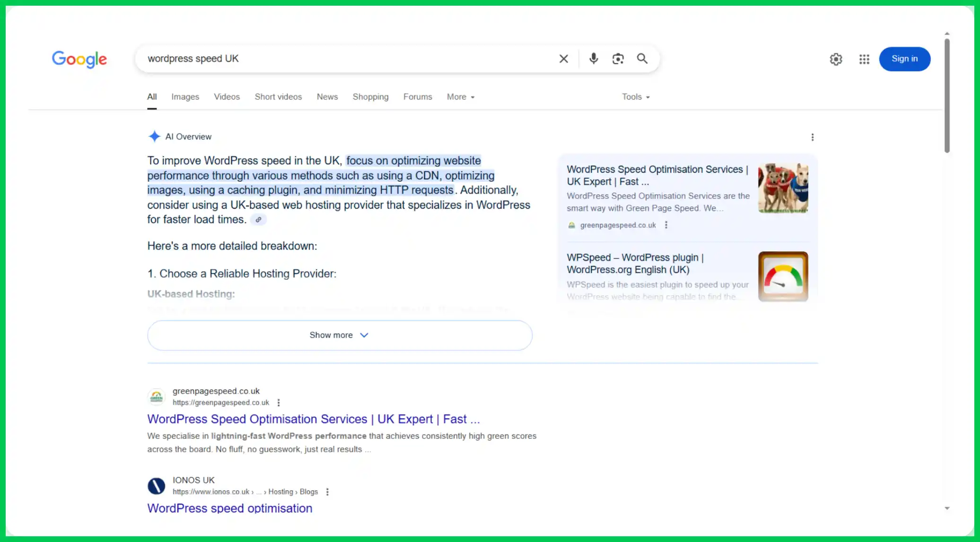Open three-dot menu beside greenpagespeed.co.uk result URL
The height and width of the screenshot is (542, 980).
point(279,402)
